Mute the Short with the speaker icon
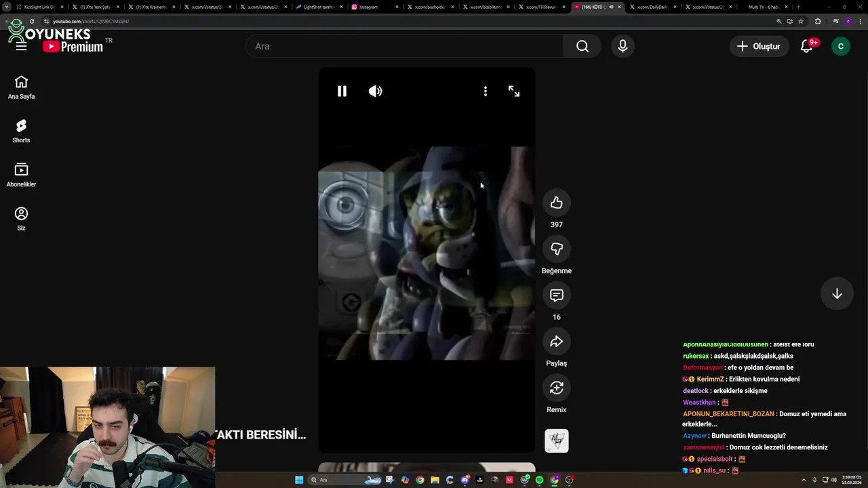Screen dimensions: 868x488 375,91
